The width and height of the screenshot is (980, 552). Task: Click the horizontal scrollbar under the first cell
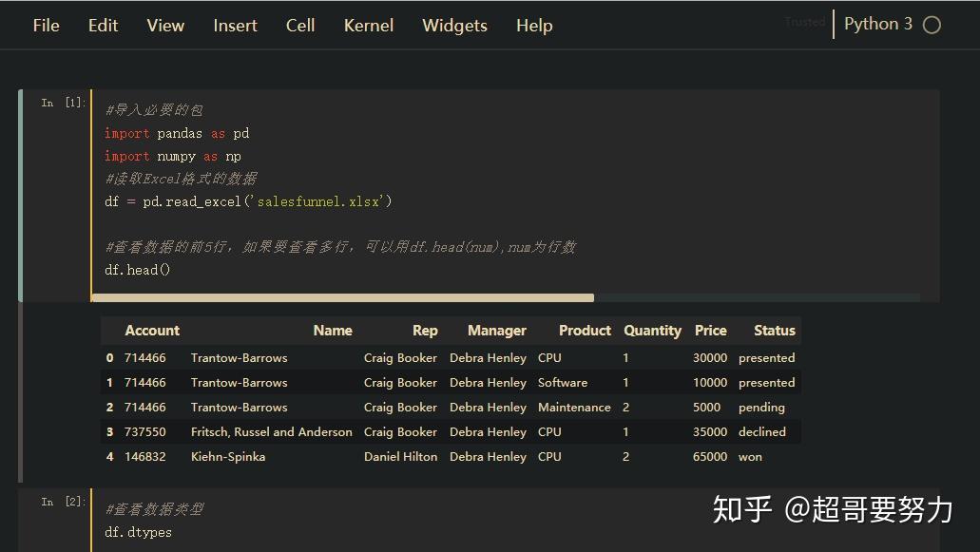[342, 297]
